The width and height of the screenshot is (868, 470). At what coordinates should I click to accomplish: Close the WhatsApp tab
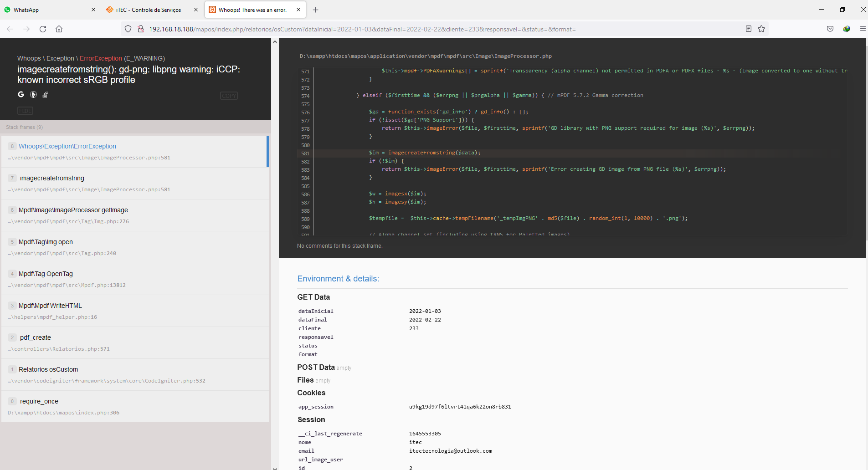click(93, 10)
